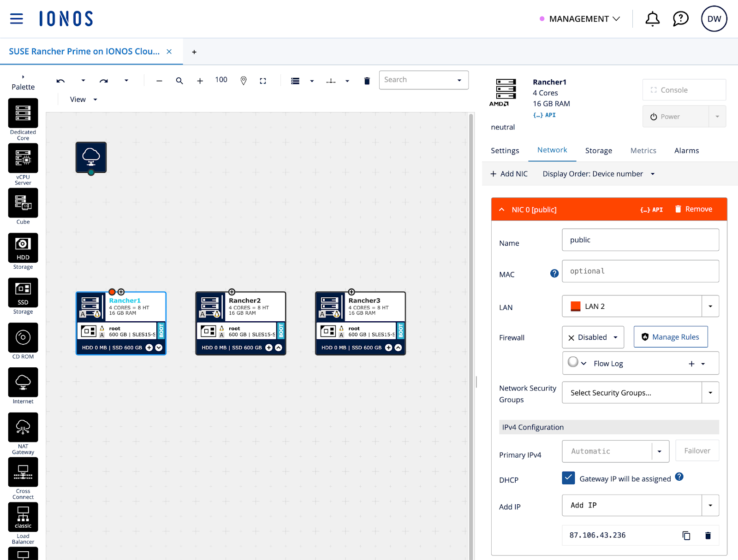
Task: Click Add NIC button
Action: point(509,174)
